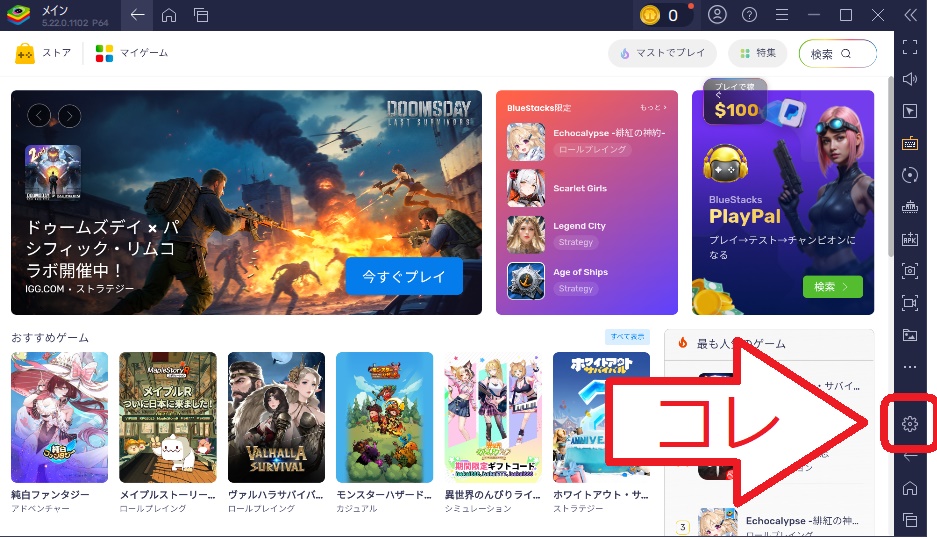The height and width of the screenshot is (539, 937).
Task: Show more sidebar tools via the three dots
Action: pos(909,367)
